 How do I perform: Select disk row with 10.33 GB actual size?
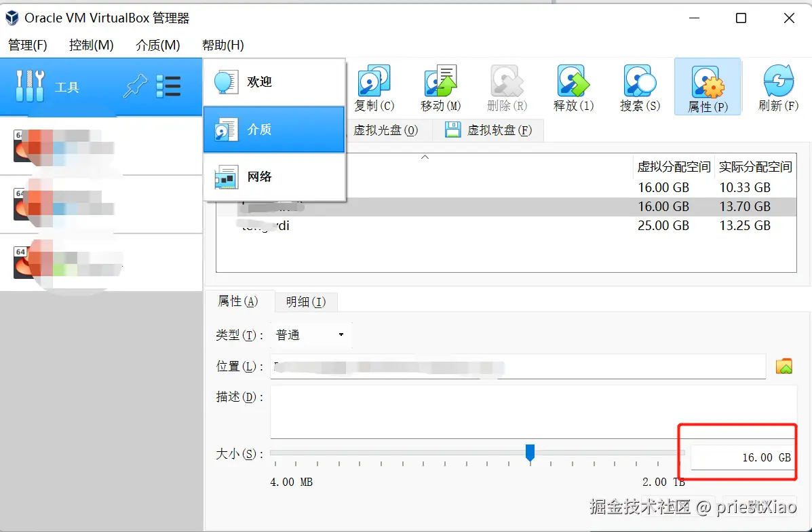click(507, 187)
